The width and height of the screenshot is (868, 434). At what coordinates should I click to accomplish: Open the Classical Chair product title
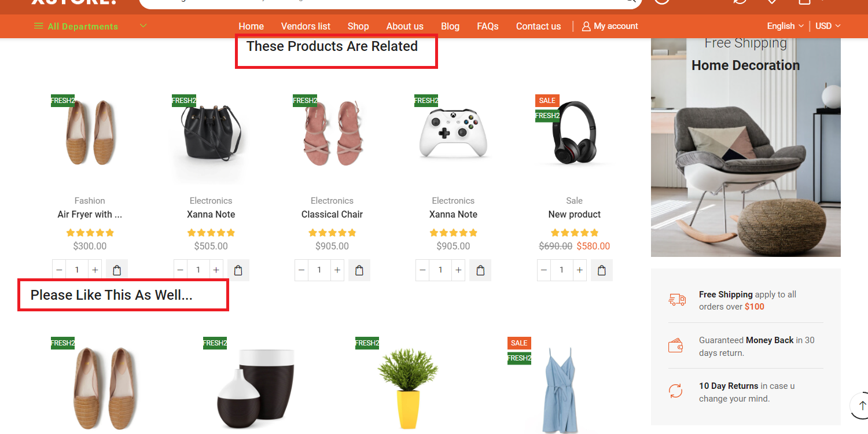pos(332,214)
